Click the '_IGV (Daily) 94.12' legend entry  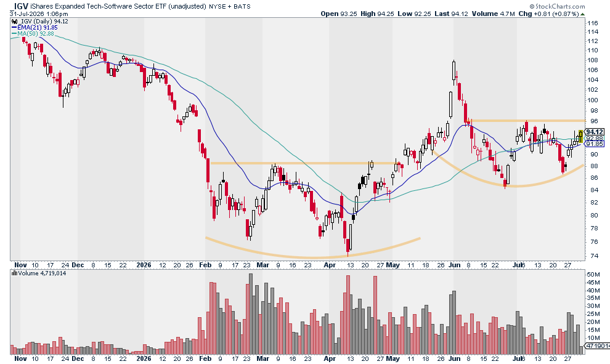point(44,22)
